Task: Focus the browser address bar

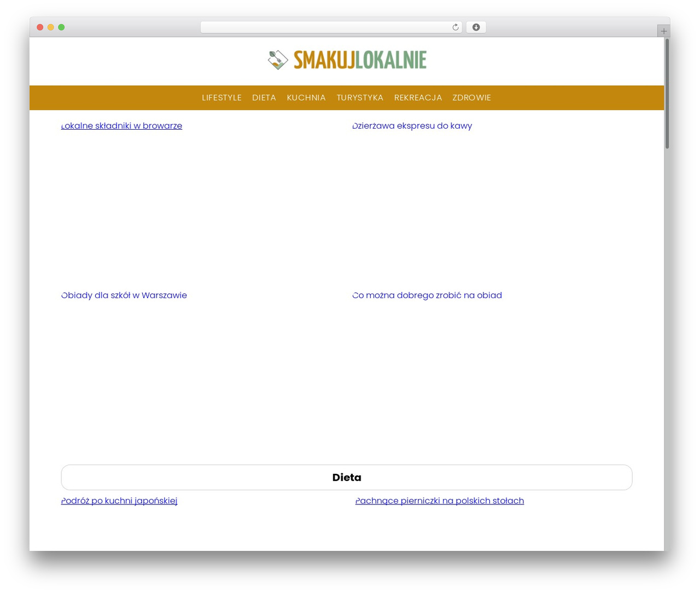Action: pyautogui.click(x=331, y=27)
